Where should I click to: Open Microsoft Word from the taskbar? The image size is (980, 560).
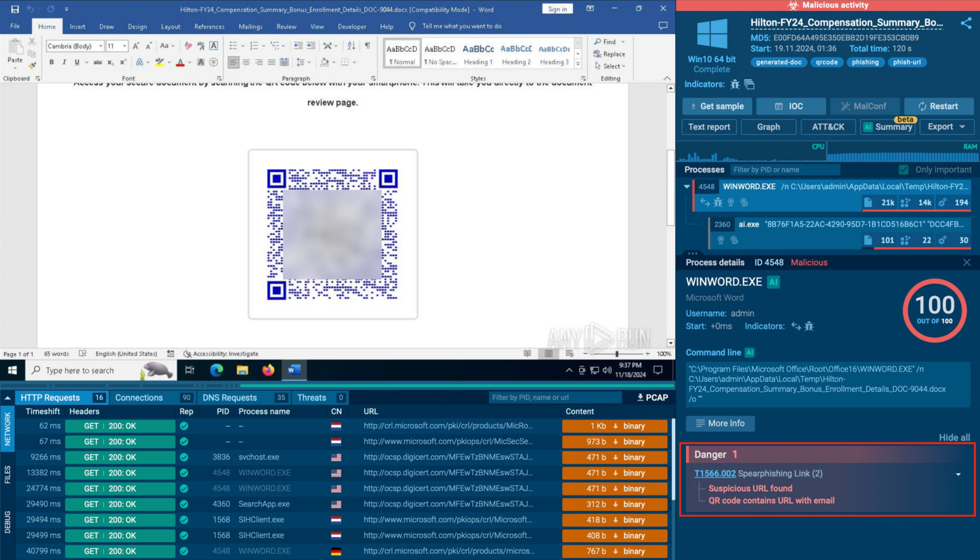tap(293, 370)
